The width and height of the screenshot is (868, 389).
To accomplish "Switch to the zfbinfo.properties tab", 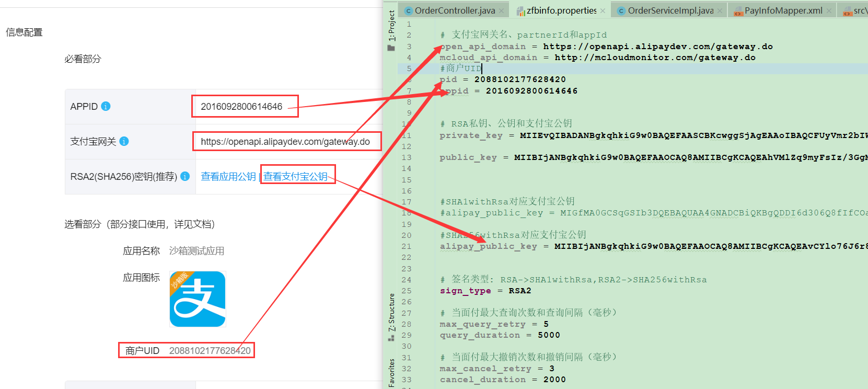I will tap(561, 10).
